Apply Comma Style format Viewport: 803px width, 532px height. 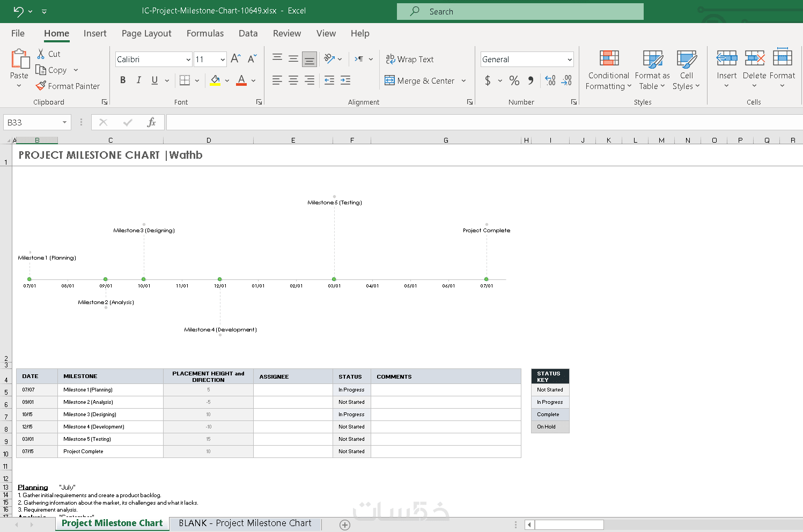tap(531, 80)
